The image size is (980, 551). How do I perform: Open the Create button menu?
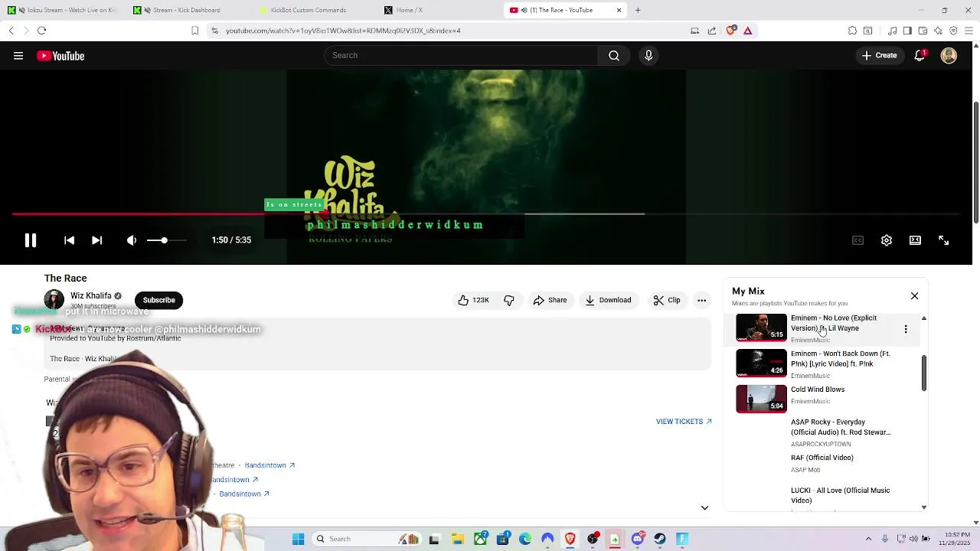[x=879, y=56]
